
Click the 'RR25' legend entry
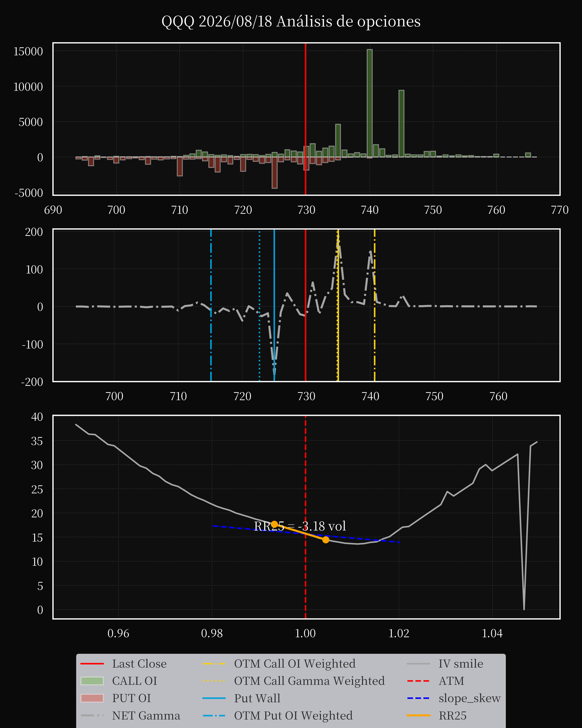click(436, 716)
